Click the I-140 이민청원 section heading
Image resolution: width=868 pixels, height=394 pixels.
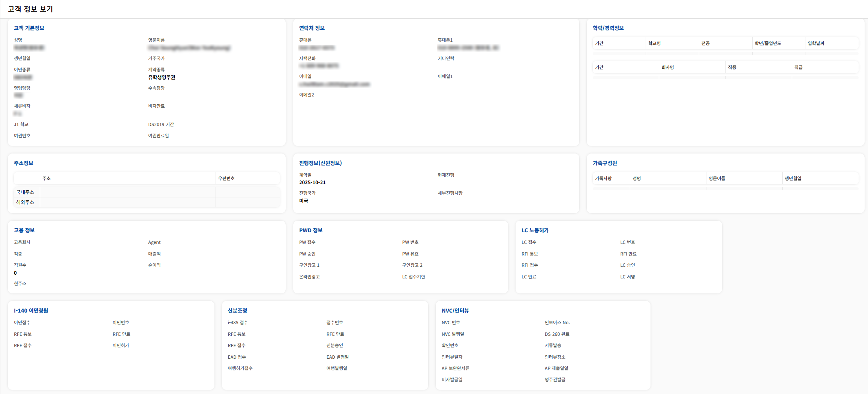[31, 311]
